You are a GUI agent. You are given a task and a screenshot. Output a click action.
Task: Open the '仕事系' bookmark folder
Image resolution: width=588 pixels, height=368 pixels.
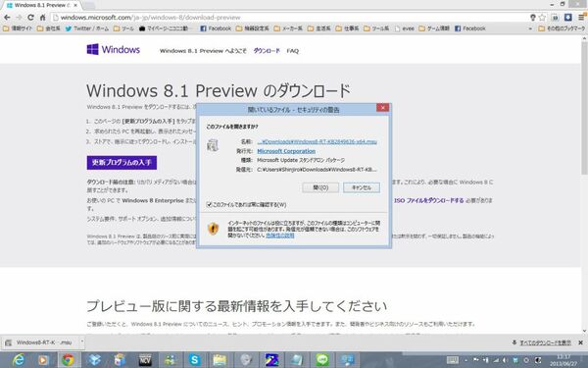pos(347,28)
